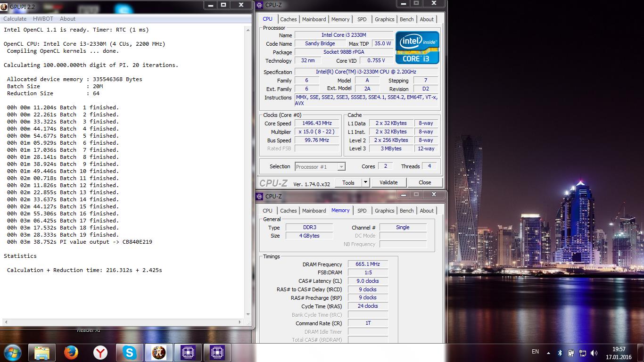This screenshot has height=362, width=644.
Task: Click the Close button in CPU-Z
Action: pyautogui.click(x=425, y=182)
